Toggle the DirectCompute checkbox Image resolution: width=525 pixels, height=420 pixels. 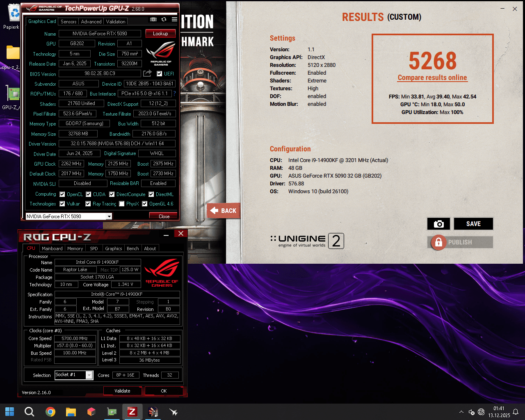112,194
